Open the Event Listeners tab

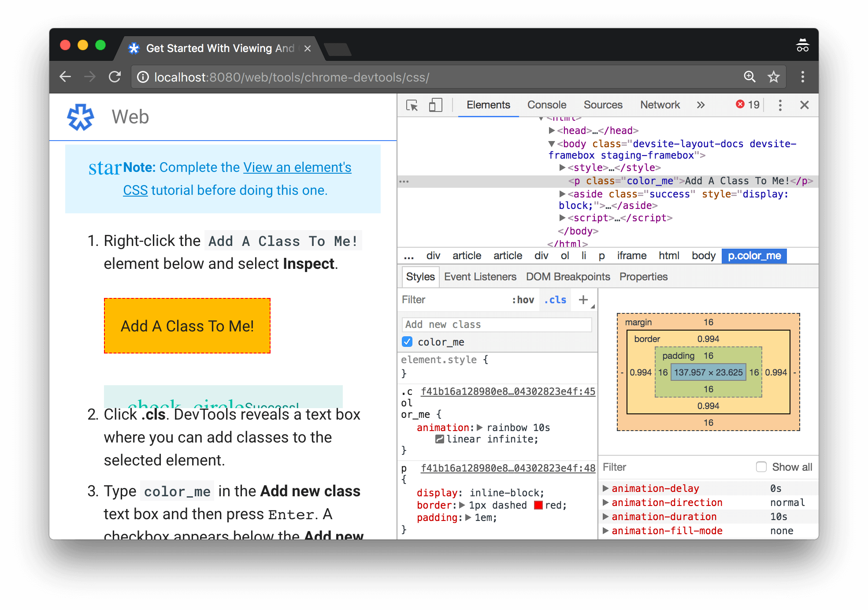[480, 276]
